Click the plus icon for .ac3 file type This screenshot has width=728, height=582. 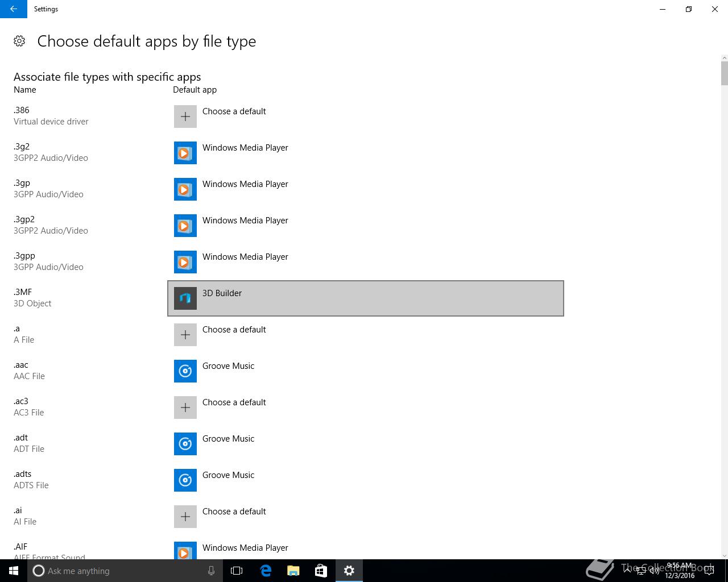(x=185, y=408)
